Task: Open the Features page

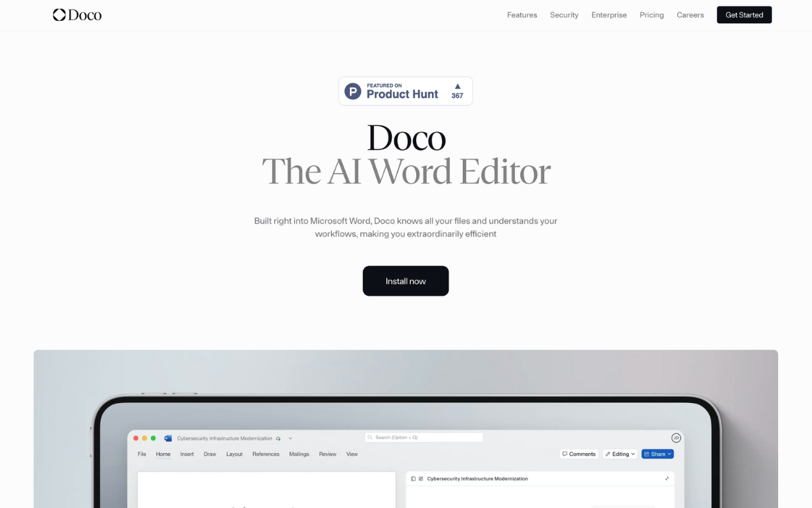Action: pos(522,15)
